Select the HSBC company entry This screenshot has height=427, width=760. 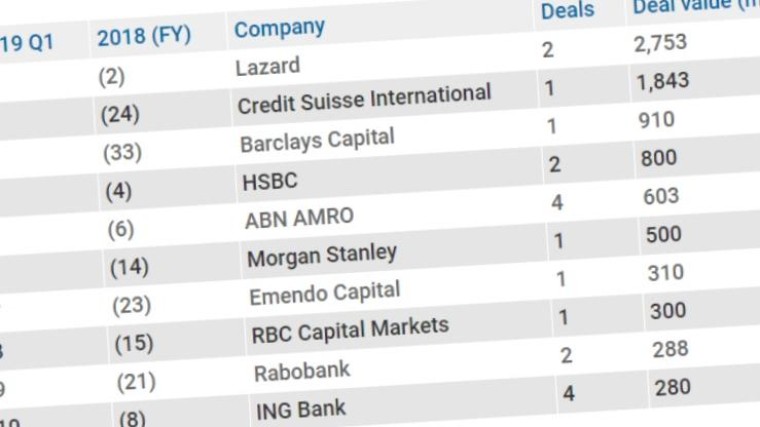coord(270,181)
